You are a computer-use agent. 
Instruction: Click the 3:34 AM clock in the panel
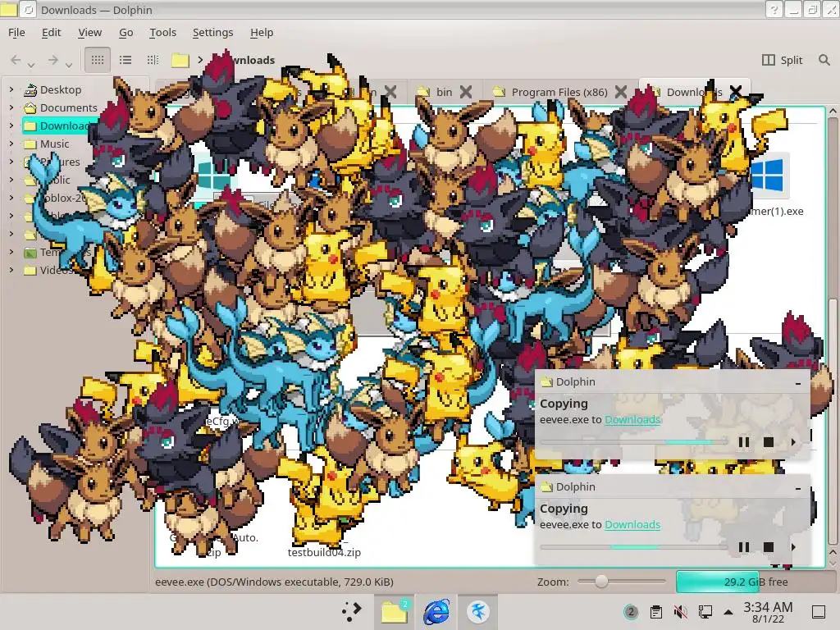(x=768, y=606)
